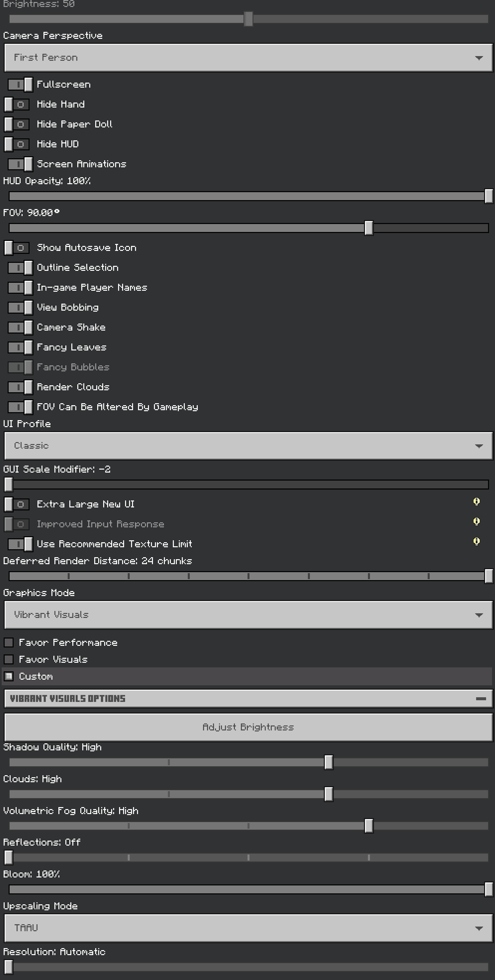The width and height of the screenshot is (495, 980).
Task: Click the FOV slider handle
Action: (x=368, y=228)
